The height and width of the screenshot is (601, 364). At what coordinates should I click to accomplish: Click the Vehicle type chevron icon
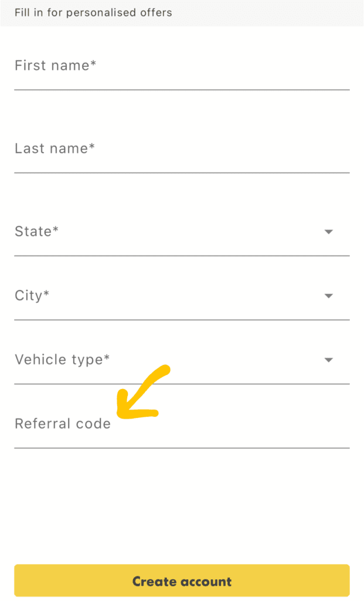click(328, 360)
